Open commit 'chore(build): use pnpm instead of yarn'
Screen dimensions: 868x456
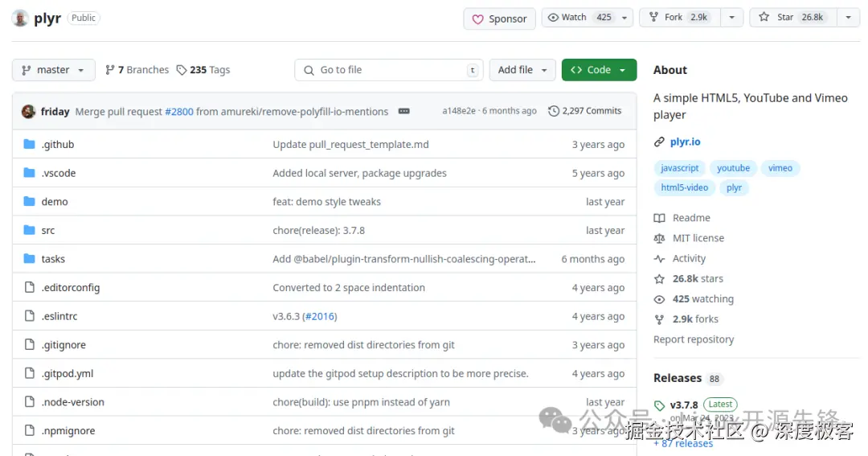pyautogui.click(x=361, y=402)
